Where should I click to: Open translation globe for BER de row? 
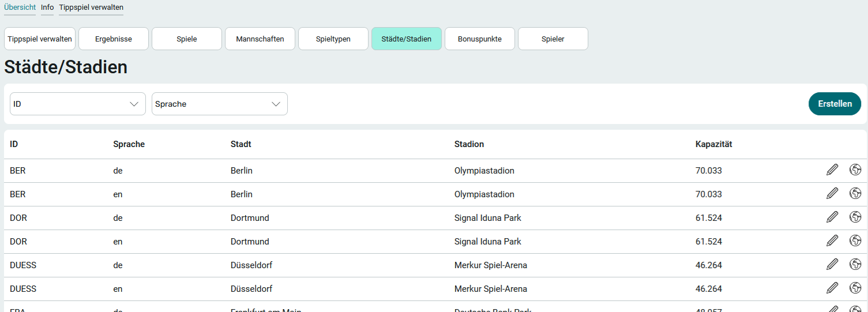855,170
